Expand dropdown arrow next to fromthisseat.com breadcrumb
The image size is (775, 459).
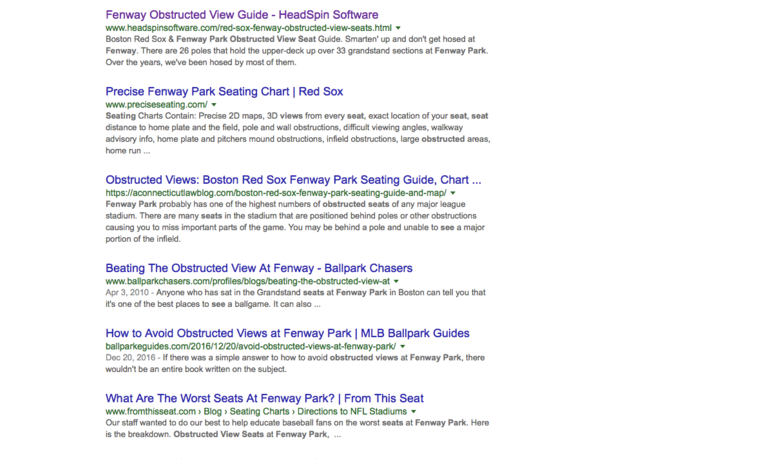pyautogui.click(x=414, y=412)
